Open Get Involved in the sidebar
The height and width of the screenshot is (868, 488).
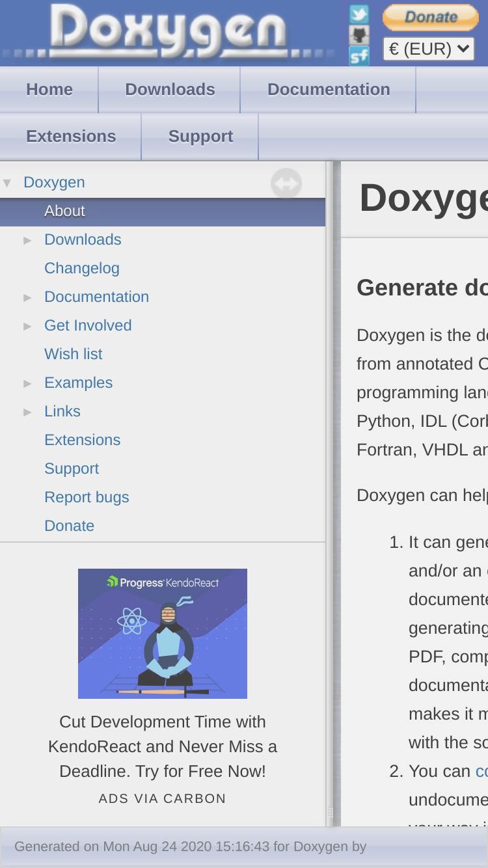click(88, 325)
